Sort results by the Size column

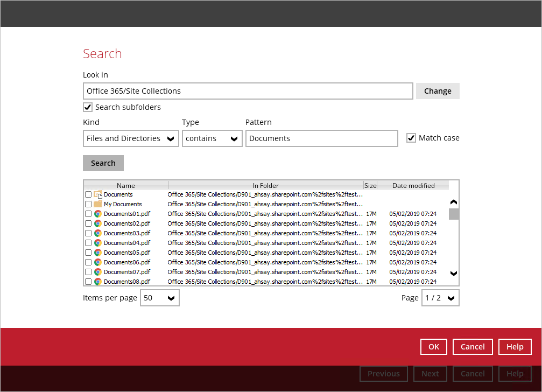pyautogui.click(x=370, y=186)
